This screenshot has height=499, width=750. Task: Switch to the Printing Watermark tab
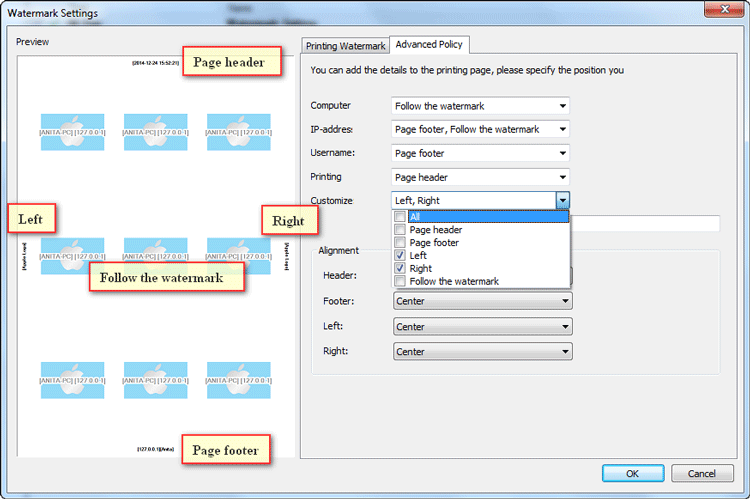(x=345, y=45)
